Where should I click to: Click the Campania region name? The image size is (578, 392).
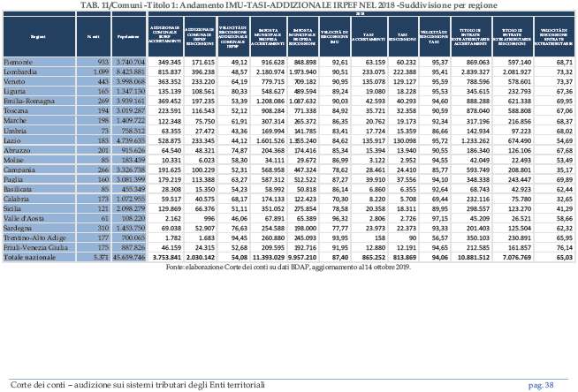[x=19, y=170]
